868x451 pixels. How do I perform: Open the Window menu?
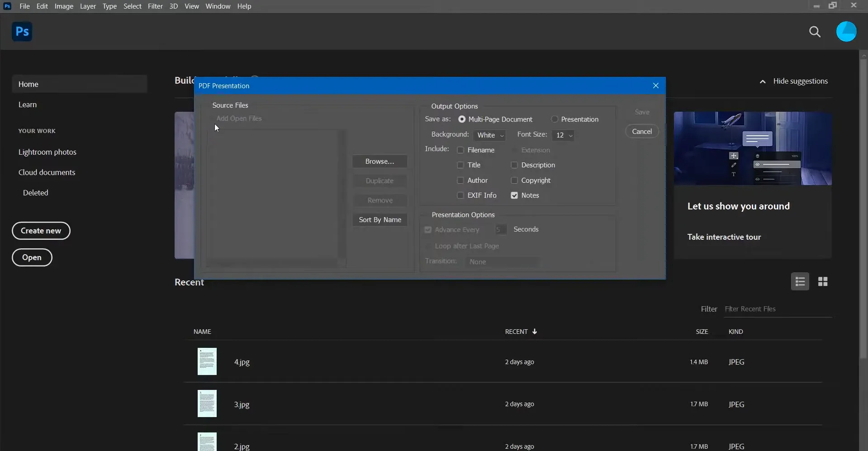pos(218,6)
